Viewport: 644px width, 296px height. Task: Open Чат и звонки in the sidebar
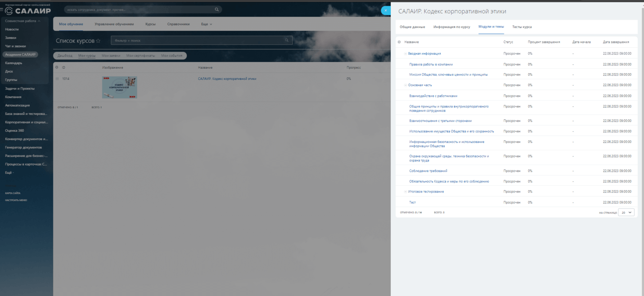(15, 46)
